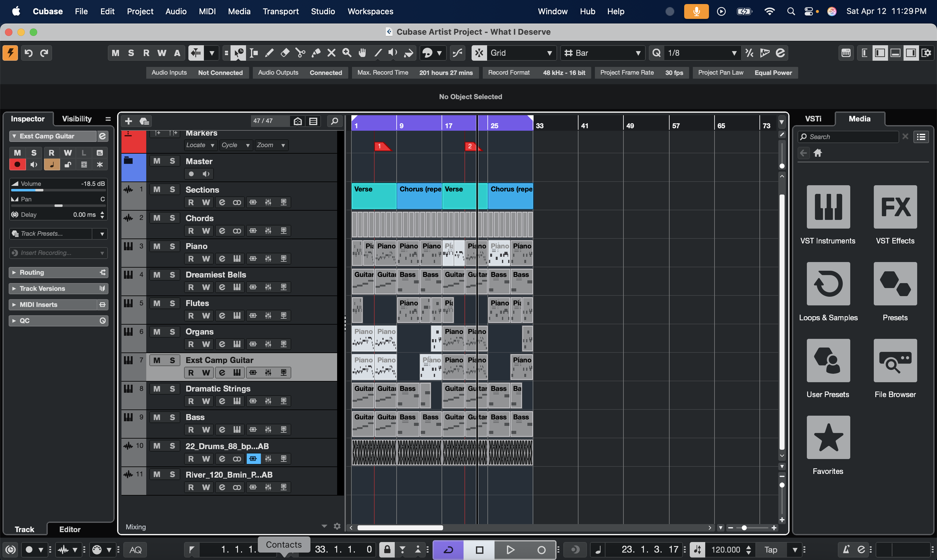This screenshot has height=560, width=937.
Task: Click the Record Format 48 kHz status
Action: 536,73
